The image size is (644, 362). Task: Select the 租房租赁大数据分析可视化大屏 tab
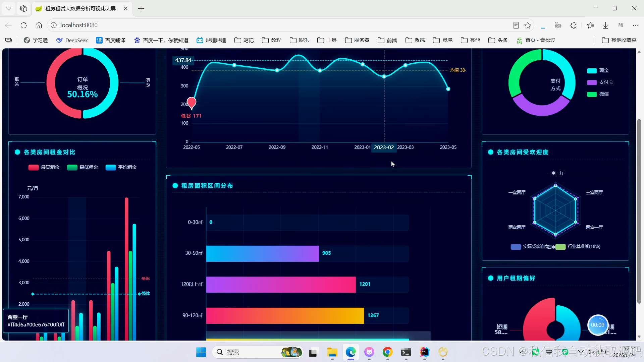coord(82,9)
